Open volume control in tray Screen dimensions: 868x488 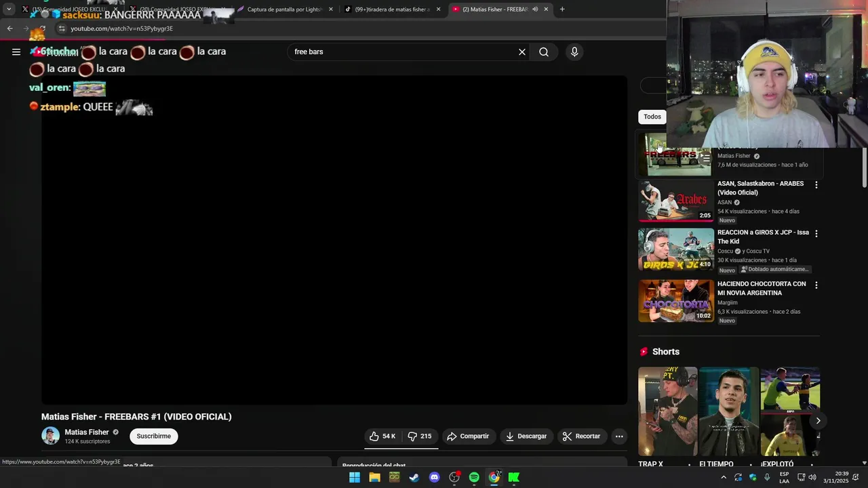tap(812, 478)
